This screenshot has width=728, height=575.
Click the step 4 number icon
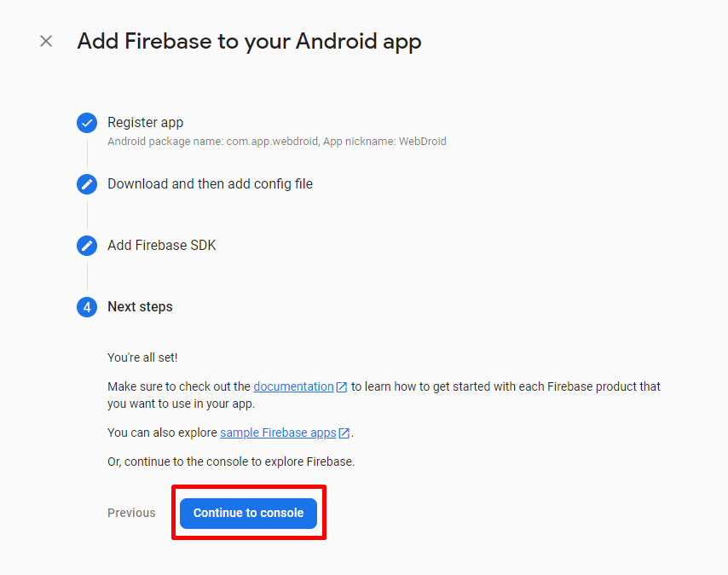[x=87, y=307]
